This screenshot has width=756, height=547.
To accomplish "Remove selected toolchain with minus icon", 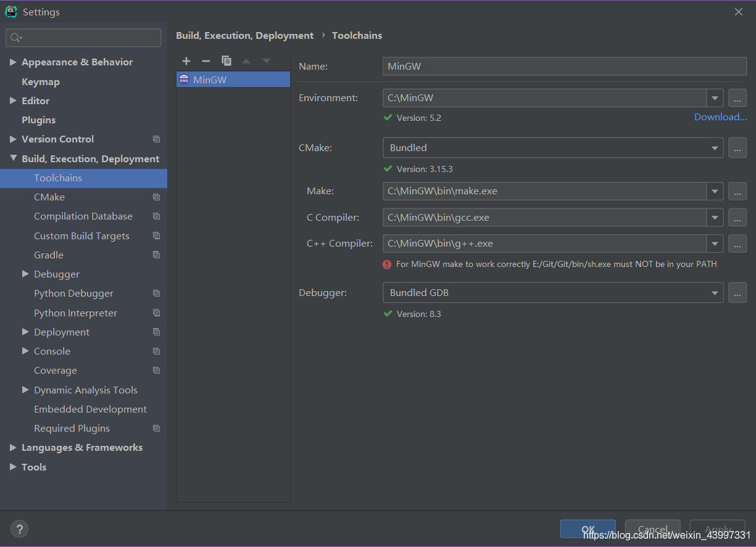I will [206, 61].
